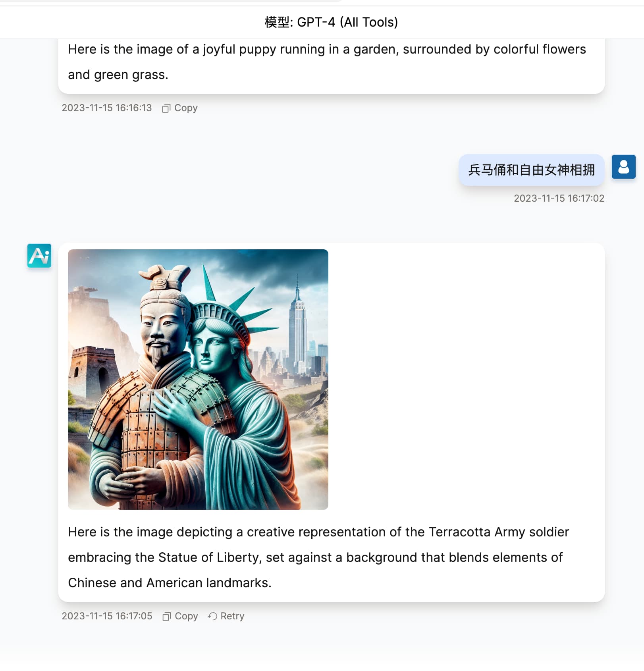Image resolution: width=644 pixels, height=671 pixels.
Task: Open the generated Terracotta and Liberty image
Action: 198,380
